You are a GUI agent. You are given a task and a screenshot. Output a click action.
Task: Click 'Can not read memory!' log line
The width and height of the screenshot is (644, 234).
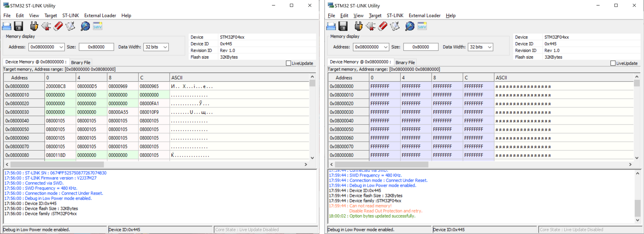click(360, 206)
